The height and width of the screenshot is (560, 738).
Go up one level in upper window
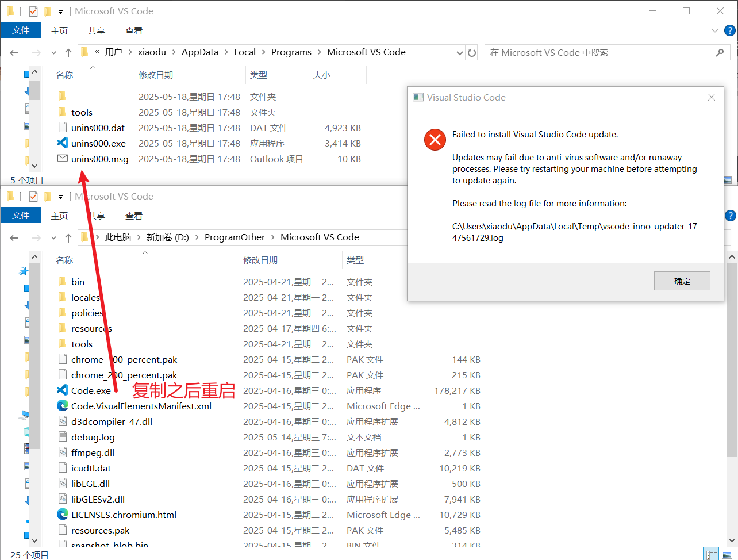pyautogui.click(x=68, y=52)
